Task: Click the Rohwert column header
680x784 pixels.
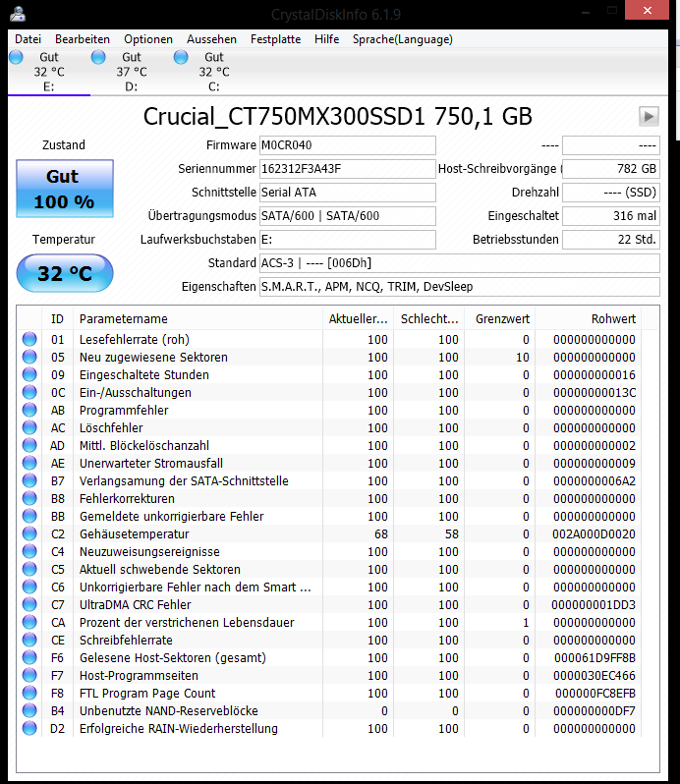Action: click(x=589, y=319)
